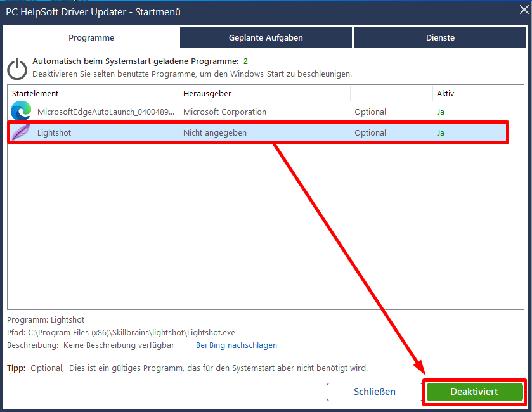532x412 pixels.
Task: Click the Keine Beschreibung verfügbar text
Action: pos(119,345)
